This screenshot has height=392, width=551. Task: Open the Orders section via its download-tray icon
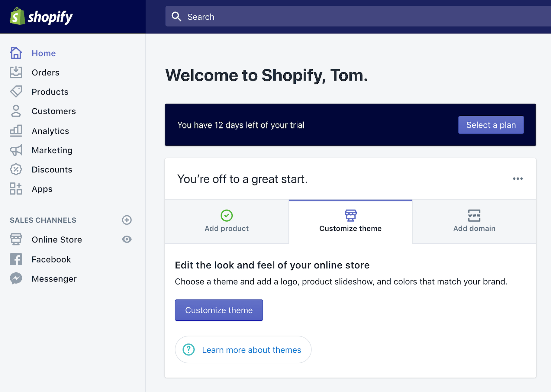point(16,72)
